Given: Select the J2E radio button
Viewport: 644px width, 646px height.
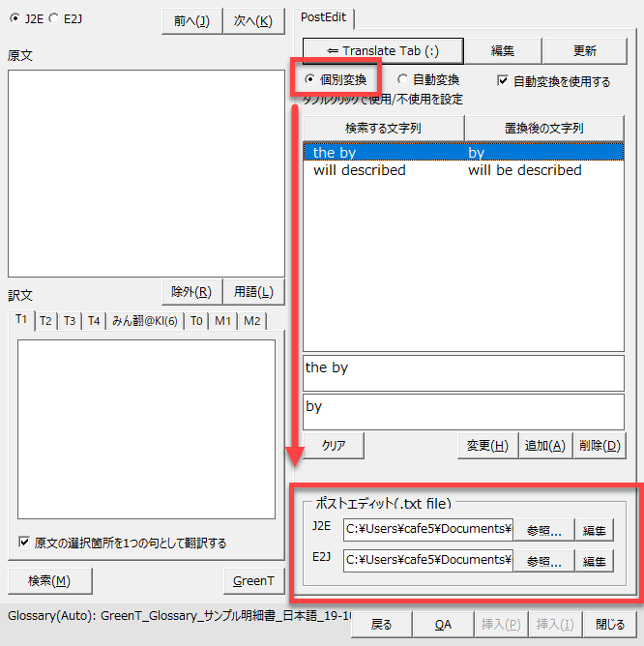Looking at the screenshot, I should 15,18.
